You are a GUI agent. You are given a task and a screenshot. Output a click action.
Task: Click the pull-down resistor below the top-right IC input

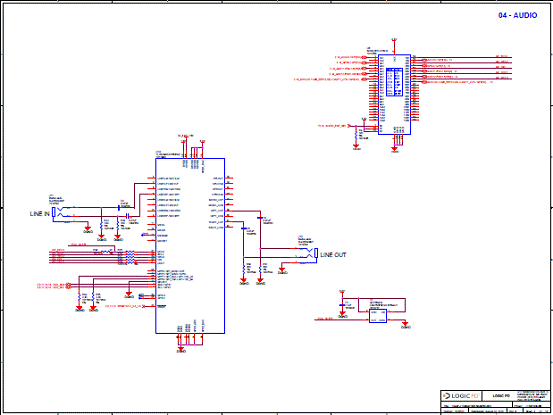coord(356,135)
